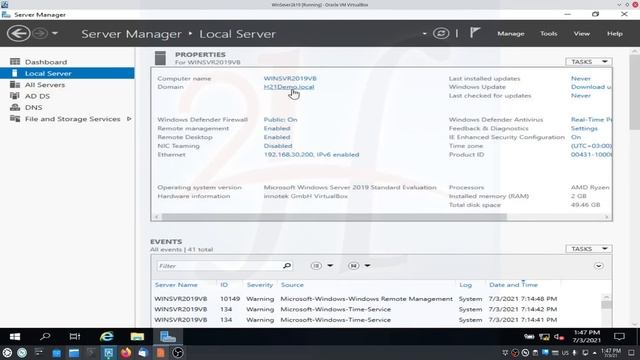
Task: Sort events by Severity column
Action: pos(260,285)
